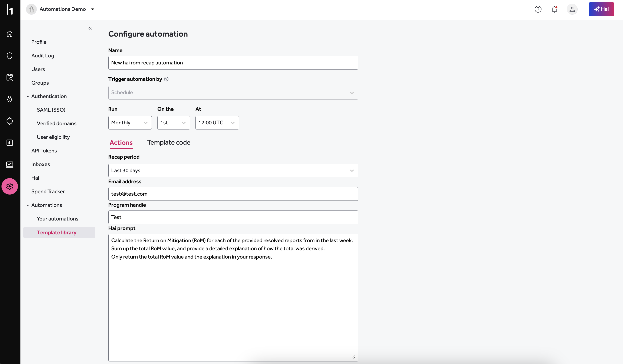Click the home icon in left rail
Image resolution: width=623 pixels, height=364 pixels.
[10, 34]
